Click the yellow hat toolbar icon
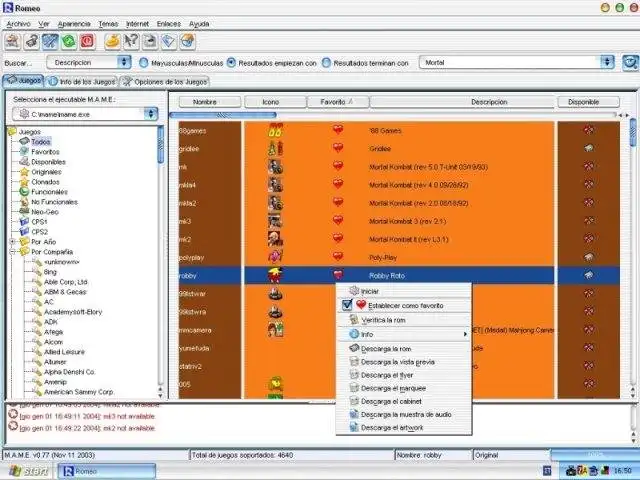640x480 pixels. (x=112, y=42)
